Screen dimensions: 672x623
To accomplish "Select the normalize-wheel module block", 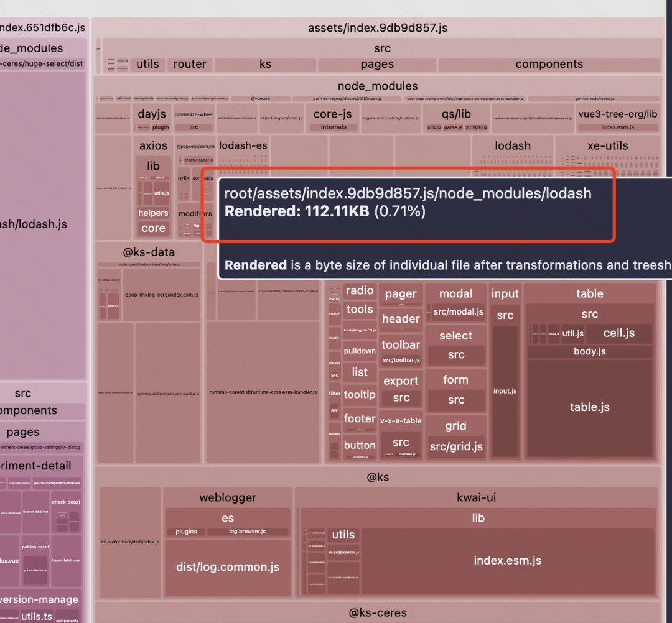I will 194,118.
